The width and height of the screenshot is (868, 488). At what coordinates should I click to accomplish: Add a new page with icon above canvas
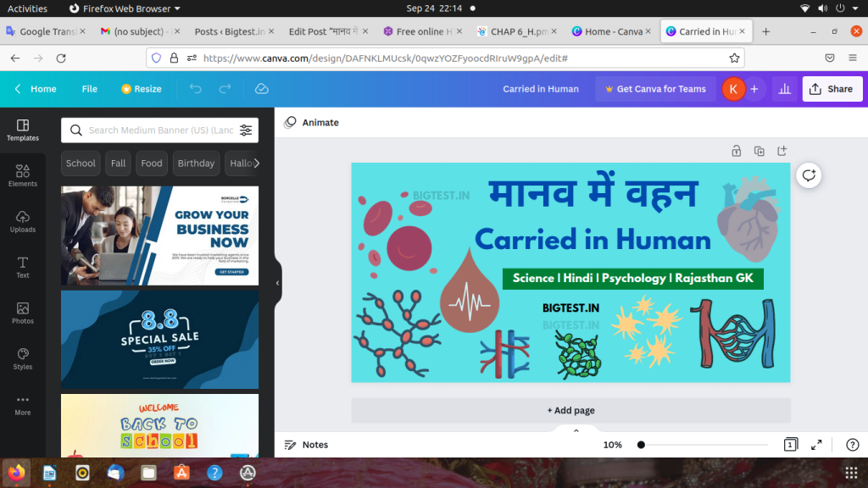coord(782,151)
